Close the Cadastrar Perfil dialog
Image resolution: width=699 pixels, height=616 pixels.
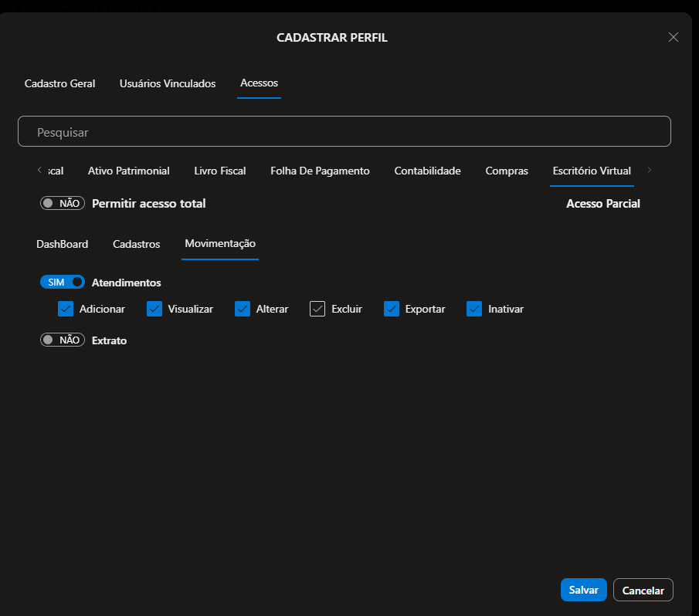(673, 37)
